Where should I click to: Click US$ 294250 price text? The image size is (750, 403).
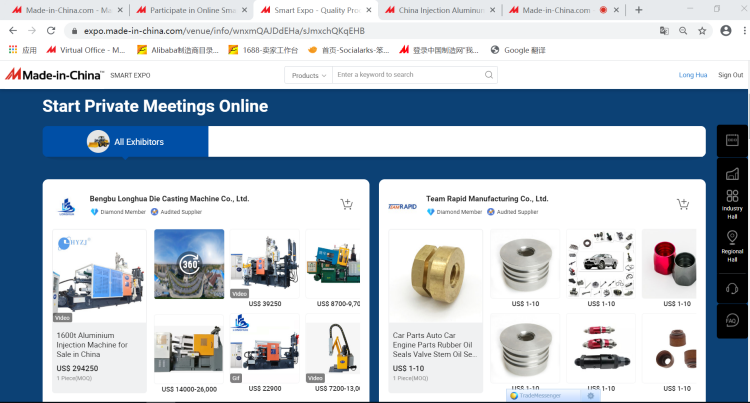[x=77, y=368]
